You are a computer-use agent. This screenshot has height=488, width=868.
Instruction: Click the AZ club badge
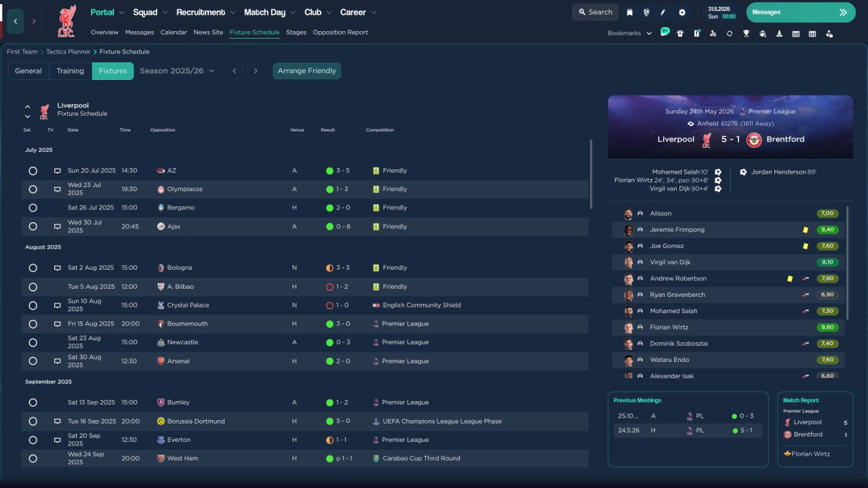(x=161, y=171)
